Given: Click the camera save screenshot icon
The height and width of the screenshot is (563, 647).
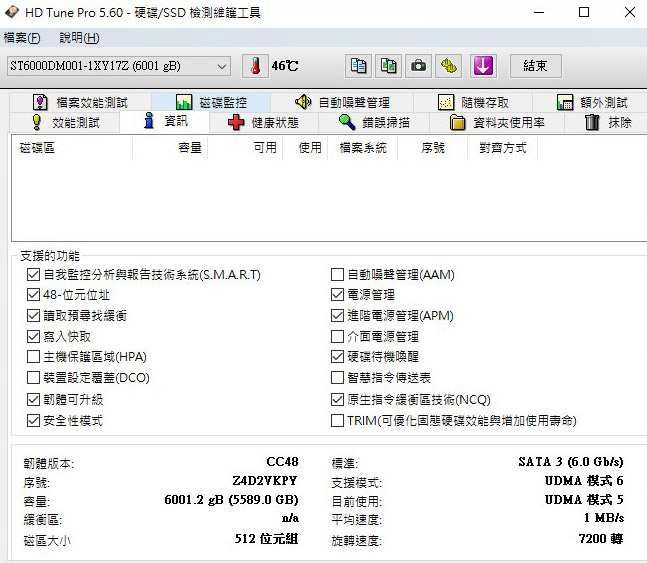Looking at the screenshot, I should 419,66.
